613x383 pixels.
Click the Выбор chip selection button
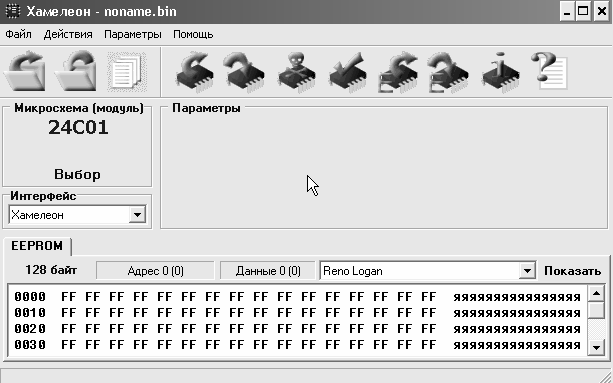77,174
